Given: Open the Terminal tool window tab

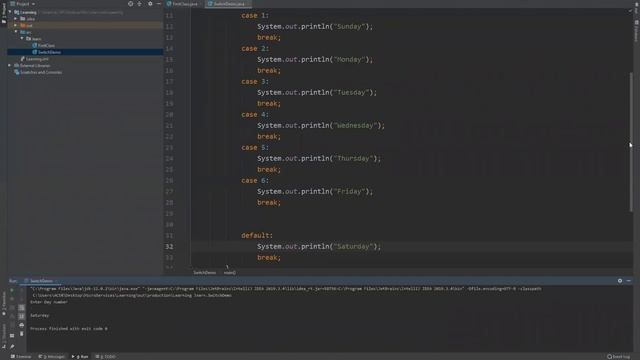Looking at the screenshot, I should click(x=21, y=357).
